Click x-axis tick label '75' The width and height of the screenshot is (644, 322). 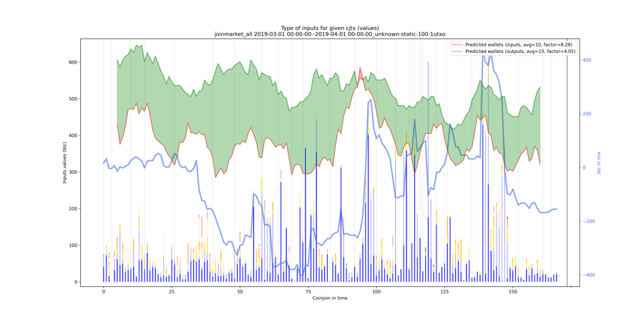coord(308,291)
